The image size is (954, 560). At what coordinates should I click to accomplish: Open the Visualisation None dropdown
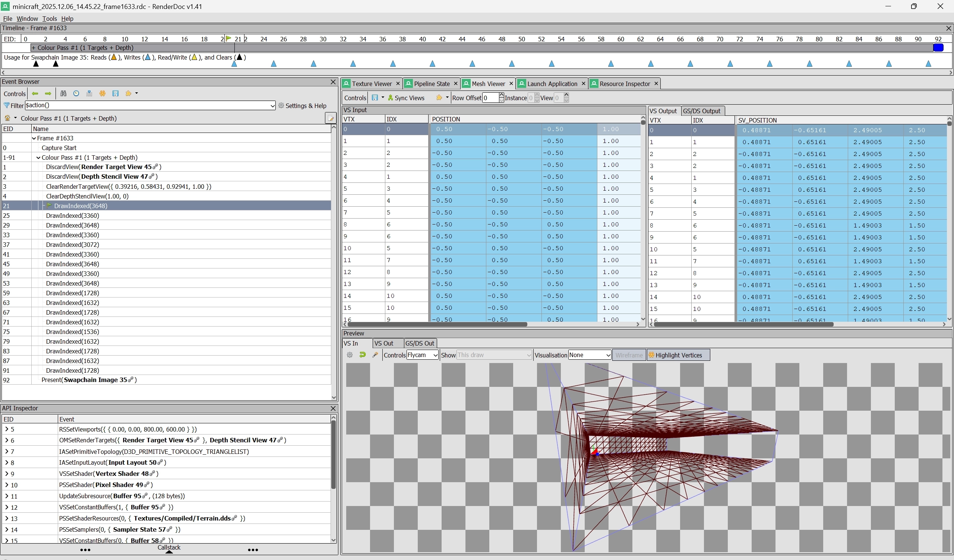coord(590,355)
